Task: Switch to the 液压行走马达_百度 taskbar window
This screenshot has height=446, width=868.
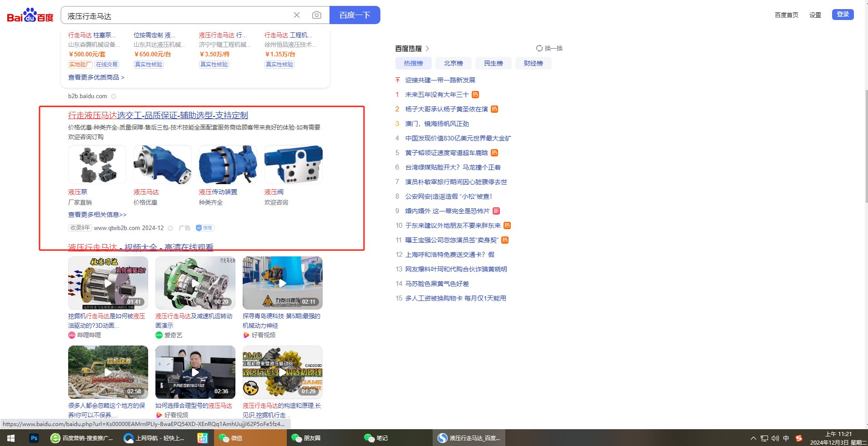Action: tap(469, 438)
